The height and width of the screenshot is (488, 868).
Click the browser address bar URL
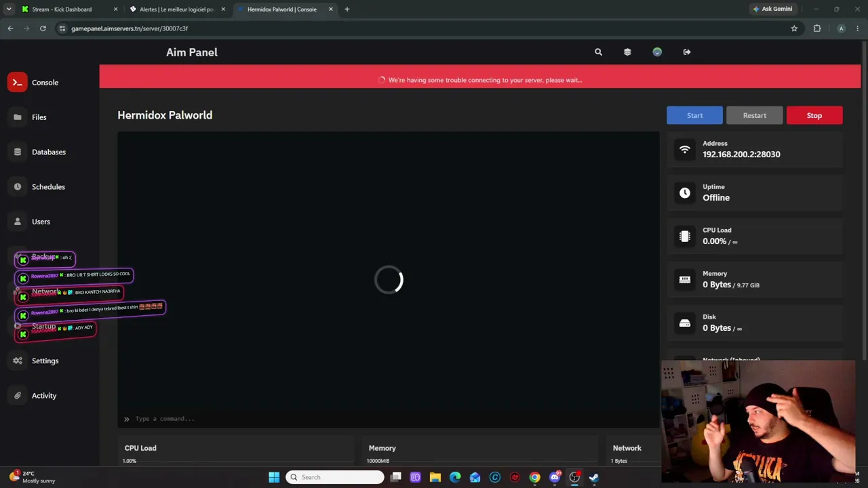[130, 28]
